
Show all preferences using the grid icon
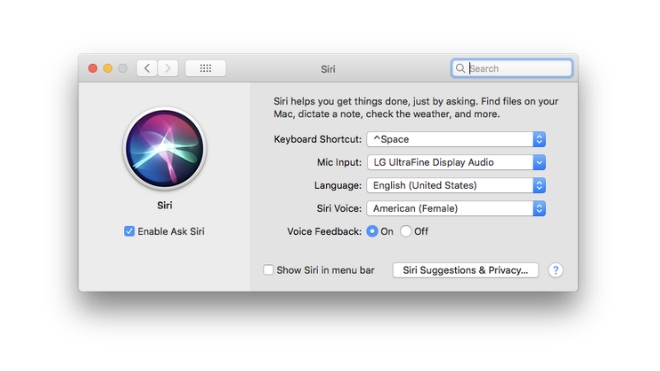tap(205, 68)
